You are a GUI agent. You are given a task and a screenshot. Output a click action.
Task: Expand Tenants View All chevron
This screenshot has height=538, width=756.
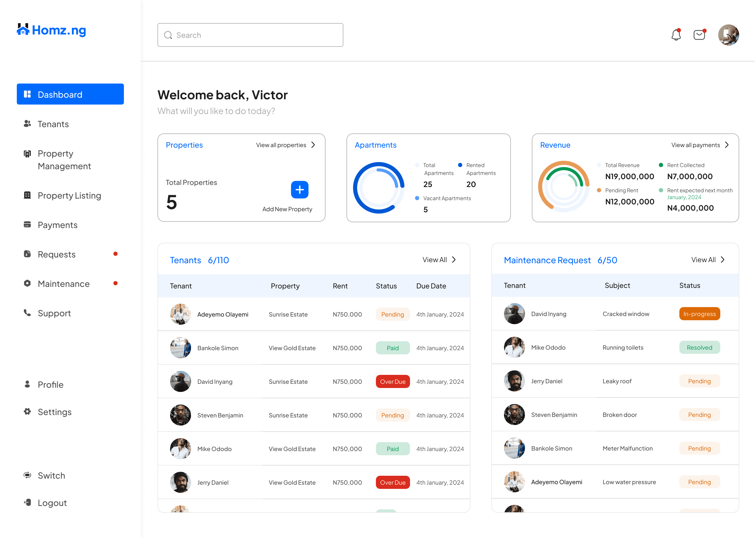(x=454, y=260)
